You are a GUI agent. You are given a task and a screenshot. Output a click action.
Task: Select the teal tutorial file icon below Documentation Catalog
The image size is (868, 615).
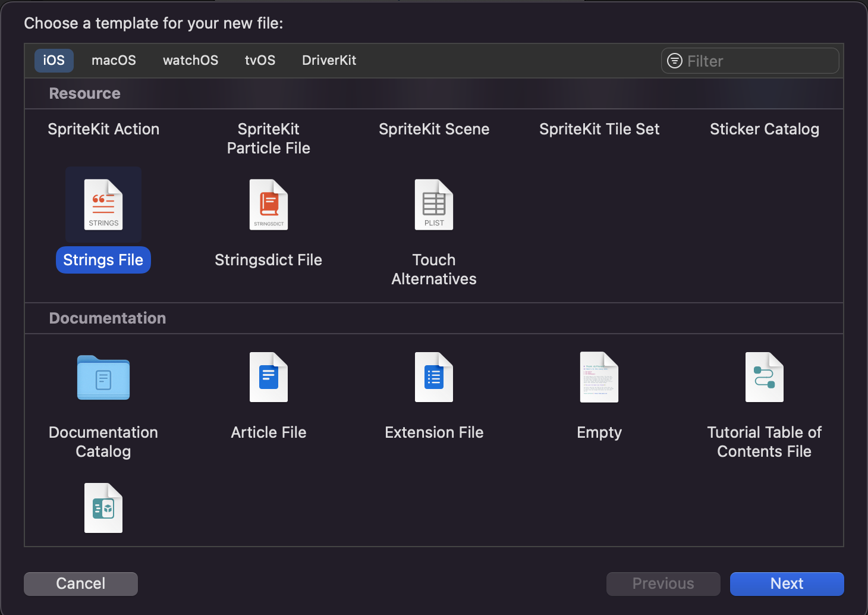[x=103, y=508]
